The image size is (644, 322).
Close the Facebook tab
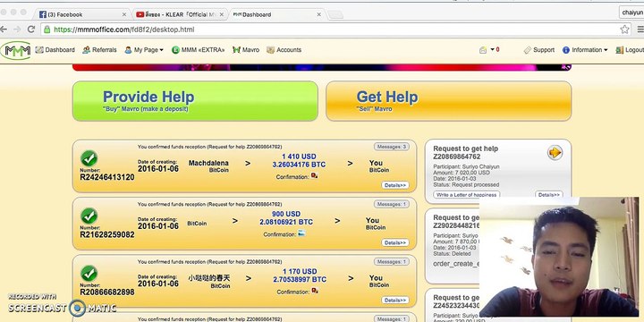124,14
